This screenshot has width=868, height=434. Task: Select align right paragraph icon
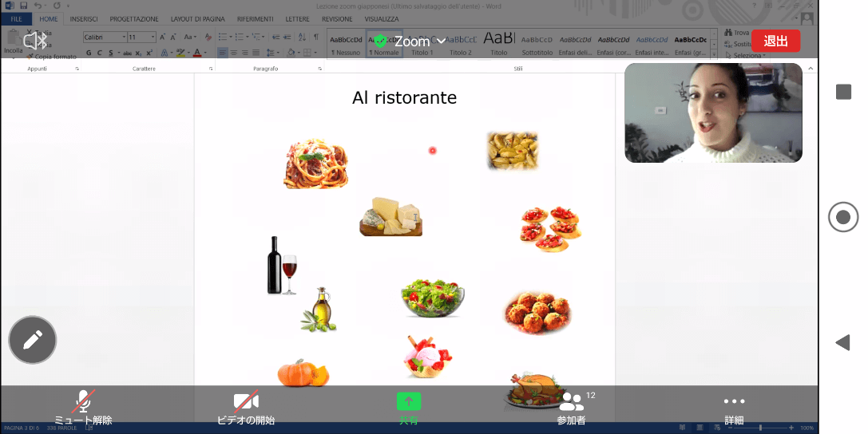(x=244, y=53)
